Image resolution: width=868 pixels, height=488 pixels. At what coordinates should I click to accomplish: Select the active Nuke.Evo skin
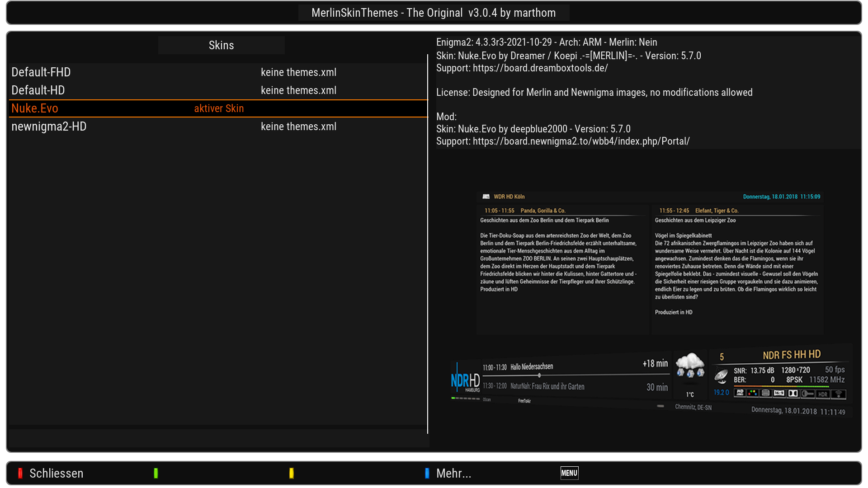pyautogui.click(x=35, y=108)
